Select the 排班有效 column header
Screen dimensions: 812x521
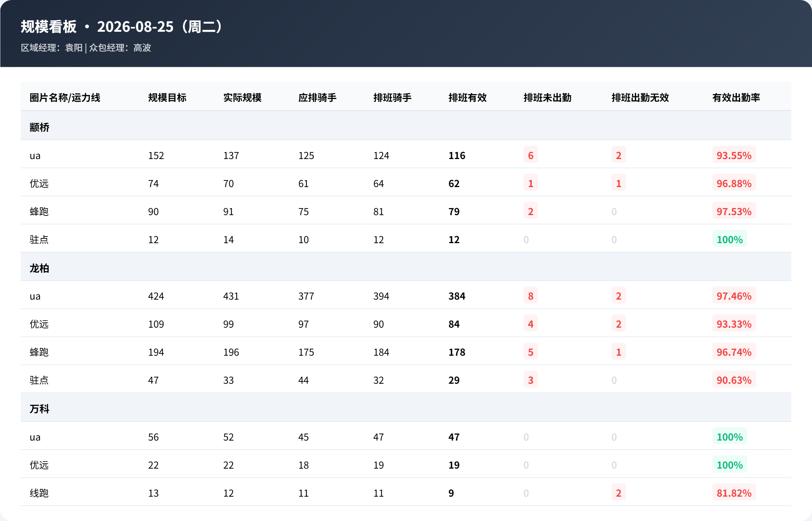(x=468, y=97)
